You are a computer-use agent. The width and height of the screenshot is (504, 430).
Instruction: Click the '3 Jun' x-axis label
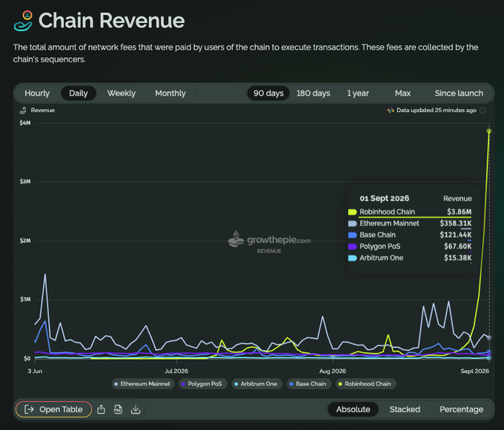(35, 371)
